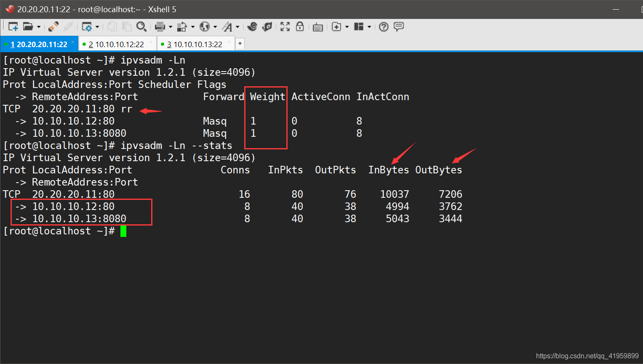Click the OutBytes value 7206
This screenshot has height=364, width=643.
[451, 194]
